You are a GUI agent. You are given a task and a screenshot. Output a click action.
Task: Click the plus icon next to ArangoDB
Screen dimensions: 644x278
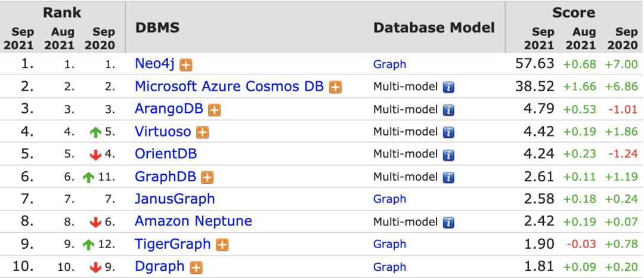[215, 110]
